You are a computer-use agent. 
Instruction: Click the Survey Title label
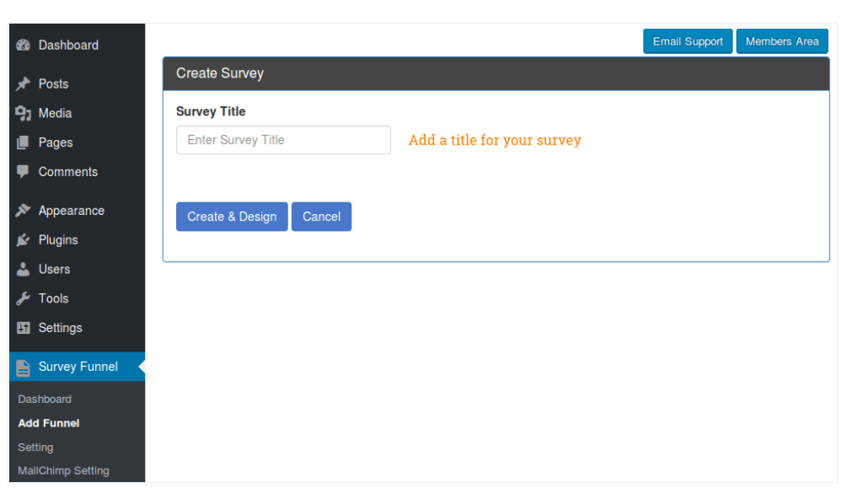pos(211,111)
